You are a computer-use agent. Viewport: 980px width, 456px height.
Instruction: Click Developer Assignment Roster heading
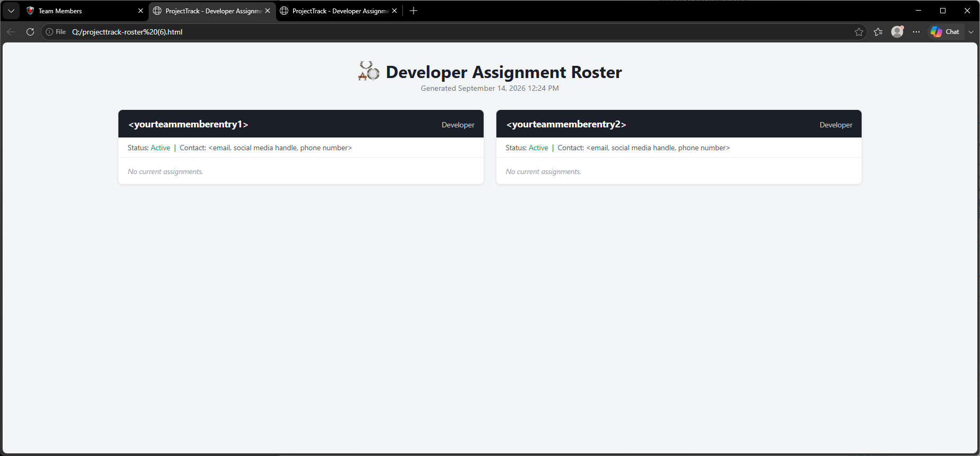(504, 72)
